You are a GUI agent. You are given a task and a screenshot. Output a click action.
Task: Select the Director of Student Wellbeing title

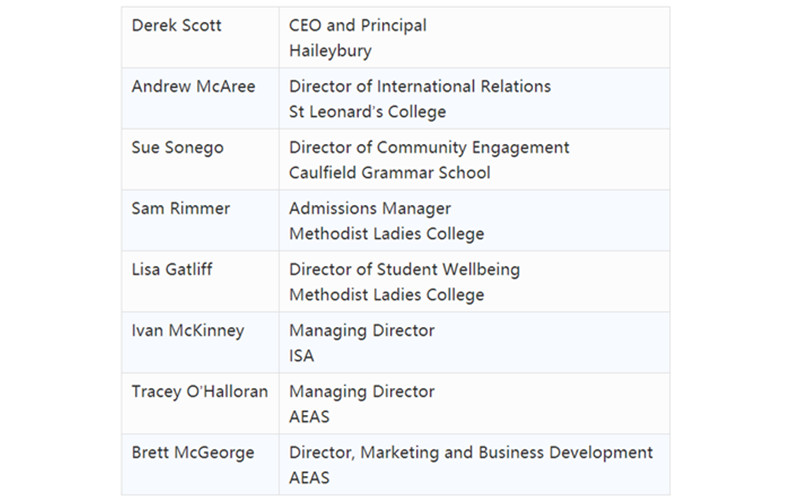click(404, 269)
